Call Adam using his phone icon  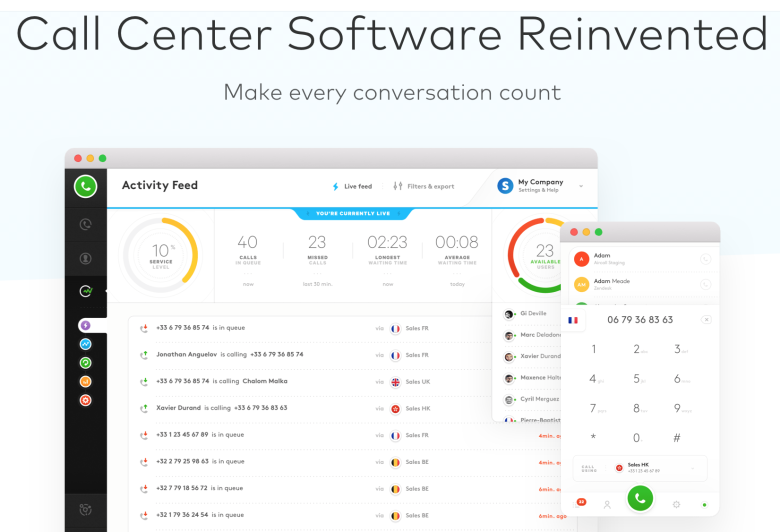coord(705,259)
